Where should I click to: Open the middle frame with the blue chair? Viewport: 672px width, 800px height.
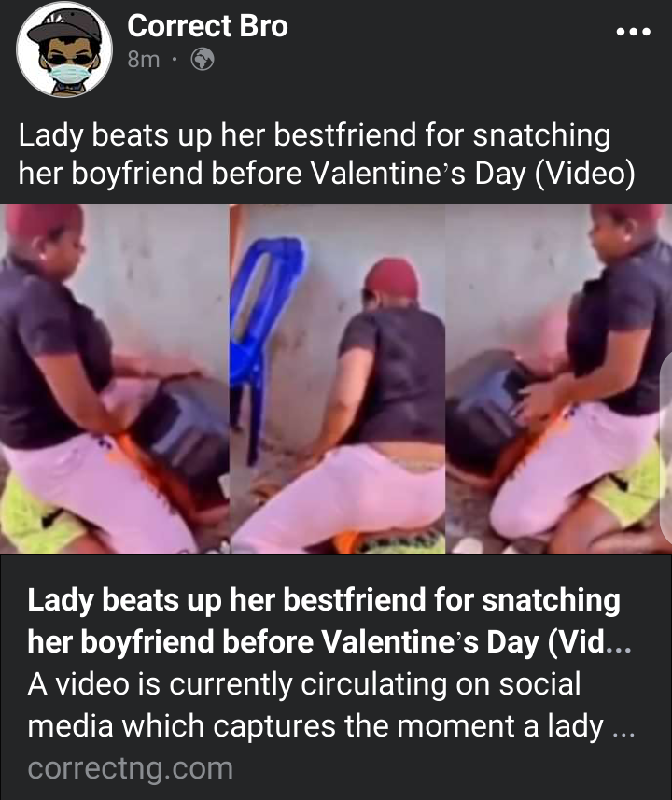[337, 379]
